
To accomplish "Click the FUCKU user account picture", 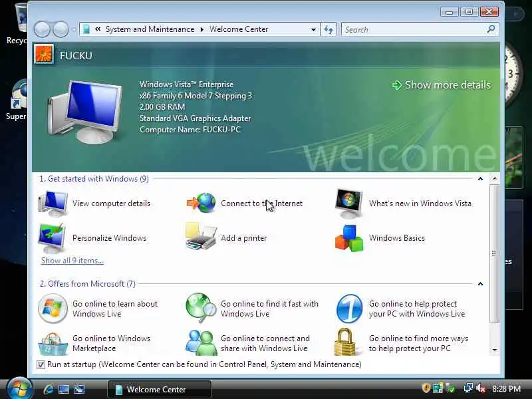I will click(44, 55).
